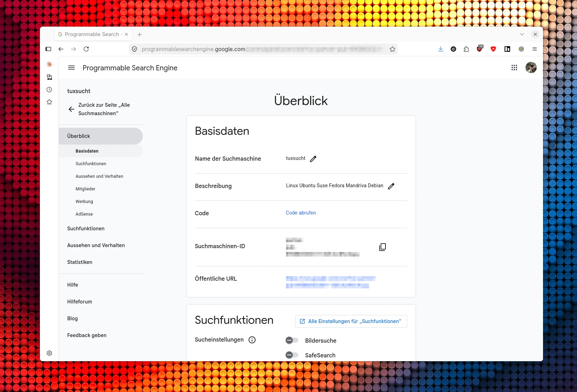
Task: Open the main Suchfunktionen section
Action: [86, 229]
